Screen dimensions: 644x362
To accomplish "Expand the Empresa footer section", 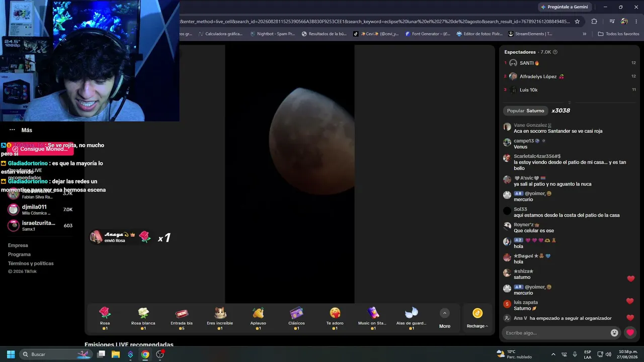I will 18,245.
